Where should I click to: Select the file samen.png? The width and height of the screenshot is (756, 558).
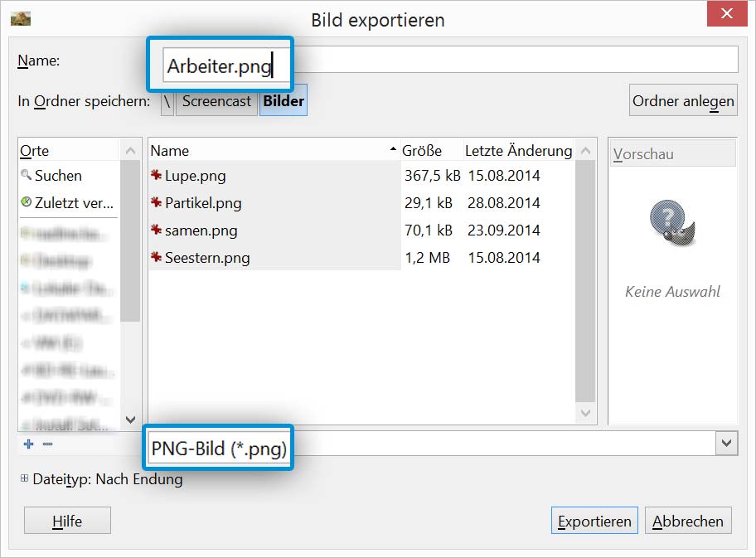[x=201, y=230]
